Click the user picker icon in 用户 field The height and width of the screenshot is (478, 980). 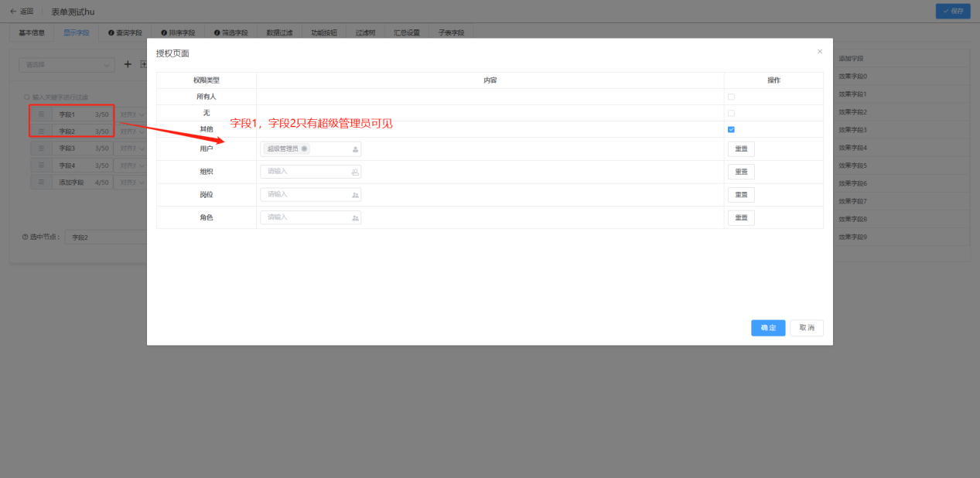tap(355, 149)
